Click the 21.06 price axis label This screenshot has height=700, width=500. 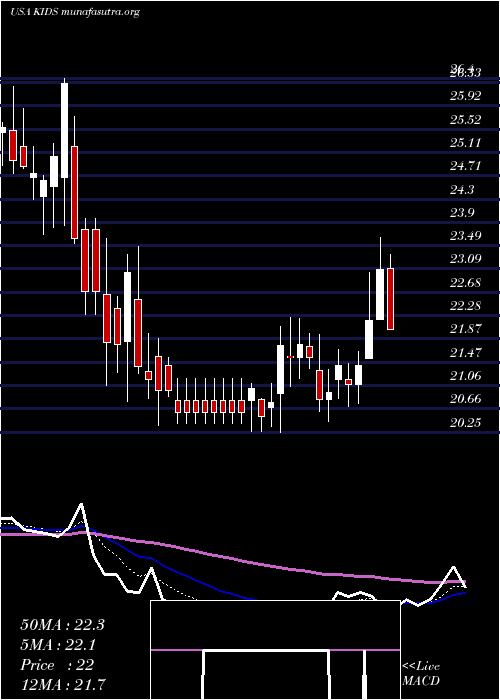465,376
